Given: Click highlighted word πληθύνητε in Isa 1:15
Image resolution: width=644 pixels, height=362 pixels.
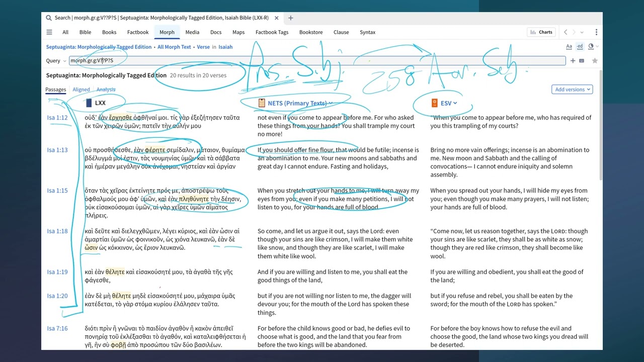Looking at the screenshot, I should coord(194,199).
